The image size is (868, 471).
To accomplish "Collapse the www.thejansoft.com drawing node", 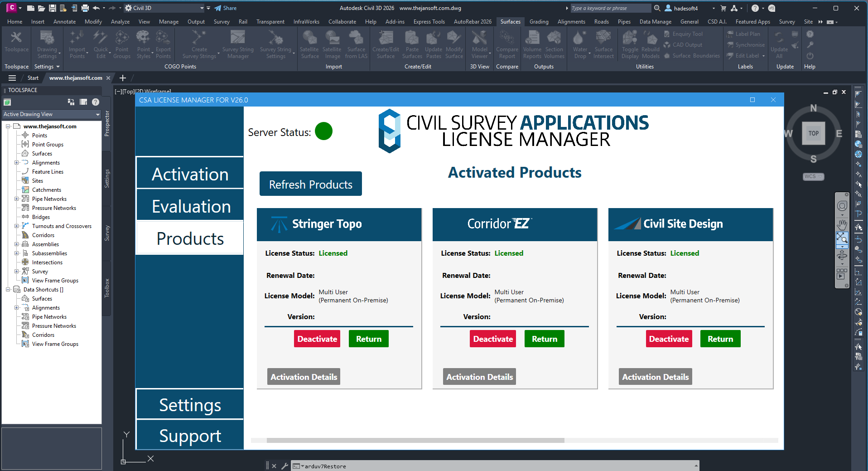I will pyautogui.click(x=8, y=126).
